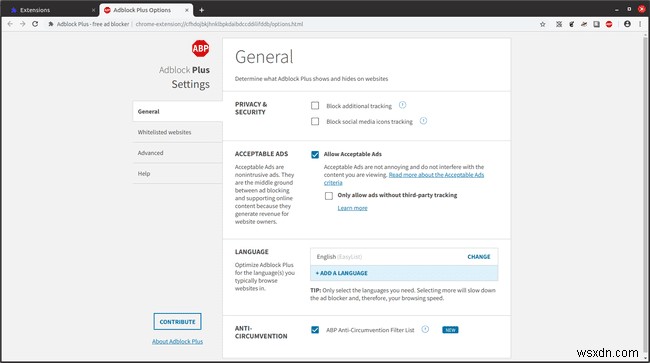Bookmark this page with the star icon

click(542, 24)
